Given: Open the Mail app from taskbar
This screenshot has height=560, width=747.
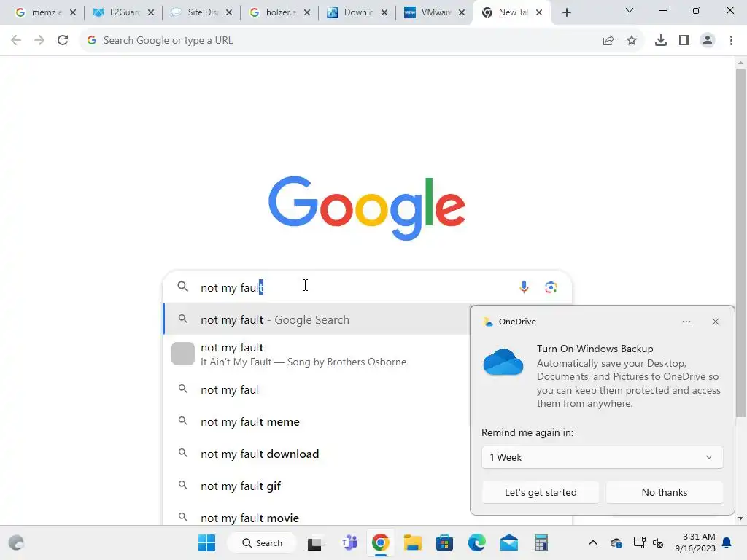Looking at the screenshot, I should pos(508,542).
